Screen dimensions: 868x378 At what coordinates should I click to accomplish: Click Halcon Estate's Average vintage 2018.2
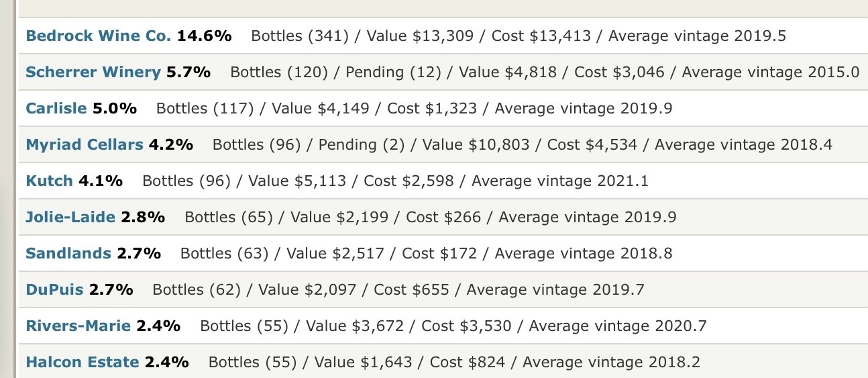coord(611,363)
